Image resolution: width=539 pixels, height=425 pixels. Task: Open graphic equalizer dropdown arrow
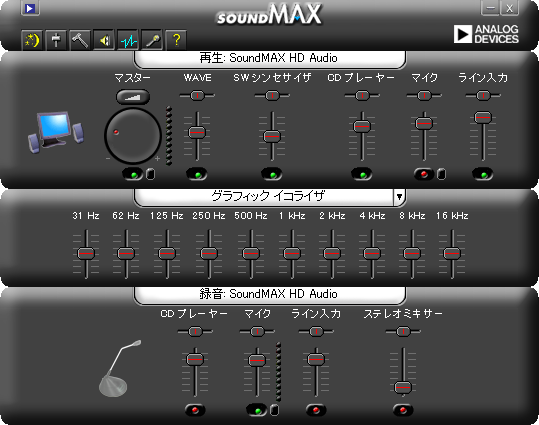coord(399,197)
